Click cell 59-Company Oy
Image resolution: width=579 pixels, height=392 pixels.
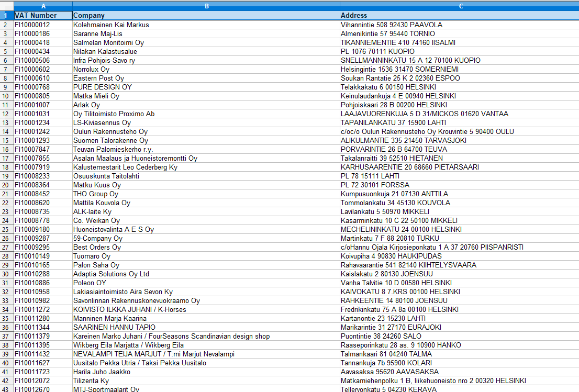[206, 239]
